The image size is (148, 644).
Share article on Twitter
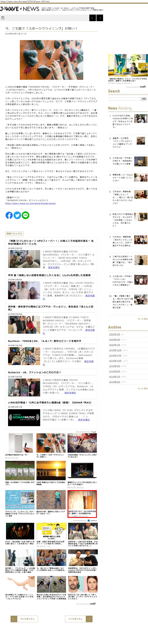[17, 215]
